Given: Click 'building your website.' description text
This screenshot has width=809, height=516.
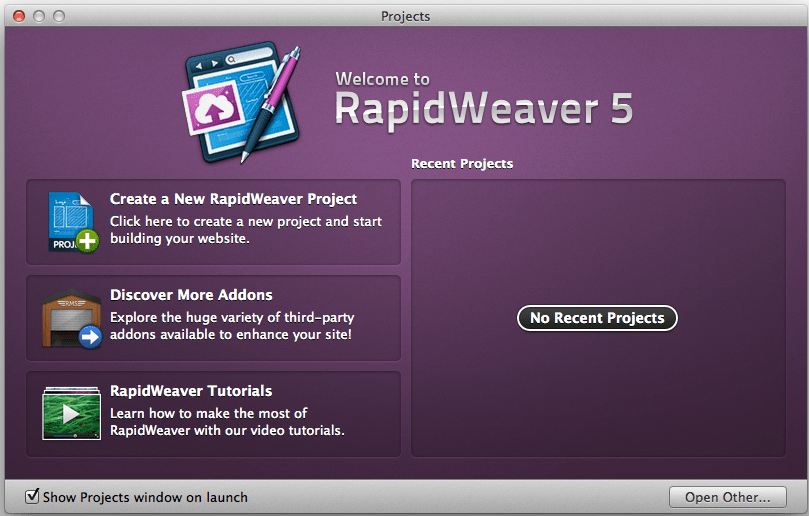Looking at the screenshot, I should [x=180, y=238].
